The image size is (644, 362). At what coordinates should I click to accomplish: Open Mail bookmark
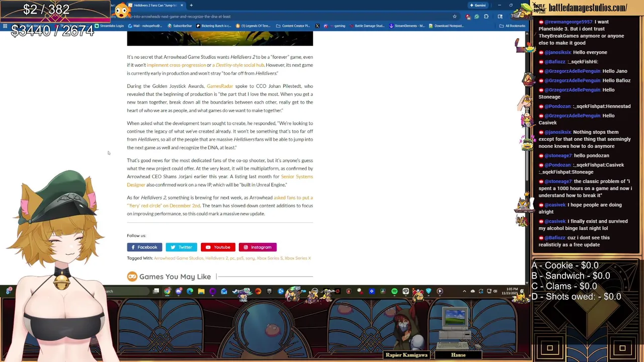(145, 26)
